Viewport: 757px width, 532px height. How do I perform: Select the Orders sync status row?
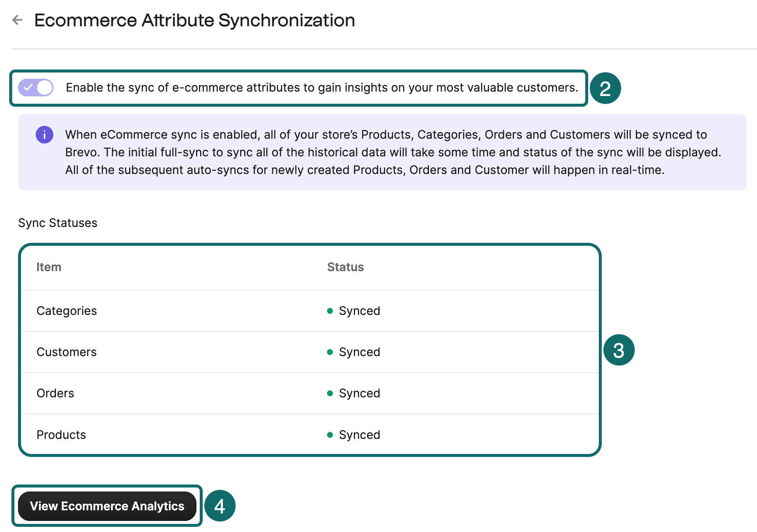pyautogui.click(x=55, y=393)
